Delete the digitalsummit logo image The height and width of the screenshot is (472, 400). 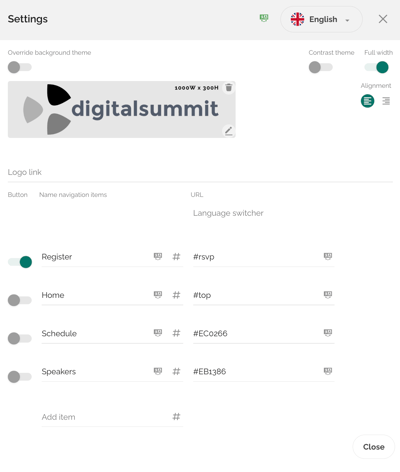[x=229, y=88]
